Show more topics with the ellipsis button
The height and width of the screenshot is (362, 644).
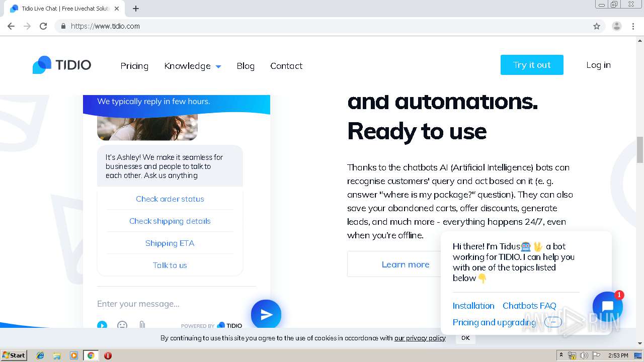pyautogui.click(x=553, y=322)
